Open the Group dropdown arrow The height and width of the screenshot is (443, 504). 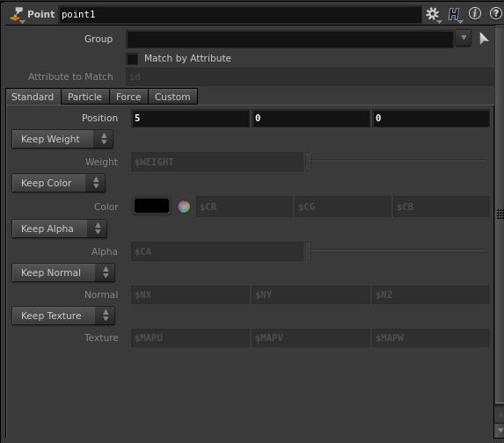click(464, 38)
